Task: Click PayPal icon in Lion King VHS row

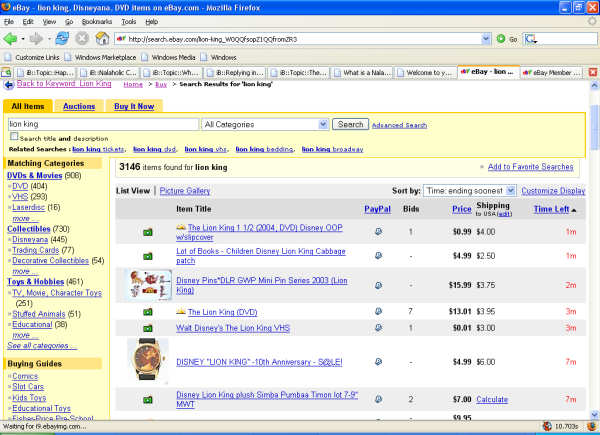Action: pos(378,328)
